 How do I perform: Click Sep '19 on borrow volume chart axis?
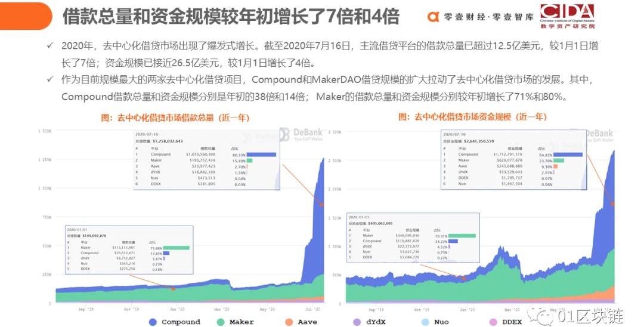86,309
